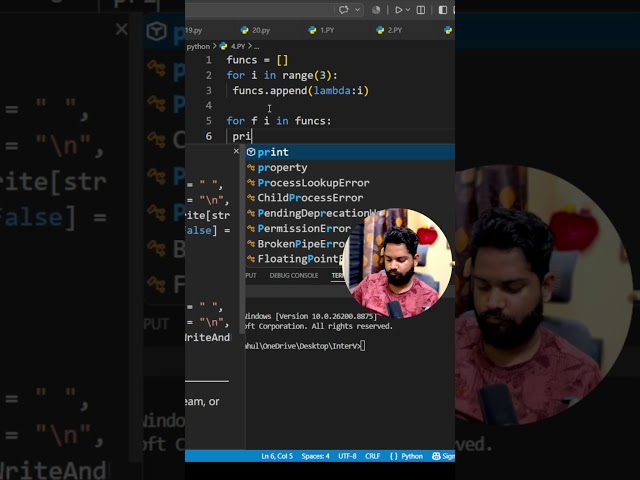Viewport: 640px width, 480px height.
Task: Click 'funcs.append(lambda:i)' on line 3
Action: click(301, 90)
